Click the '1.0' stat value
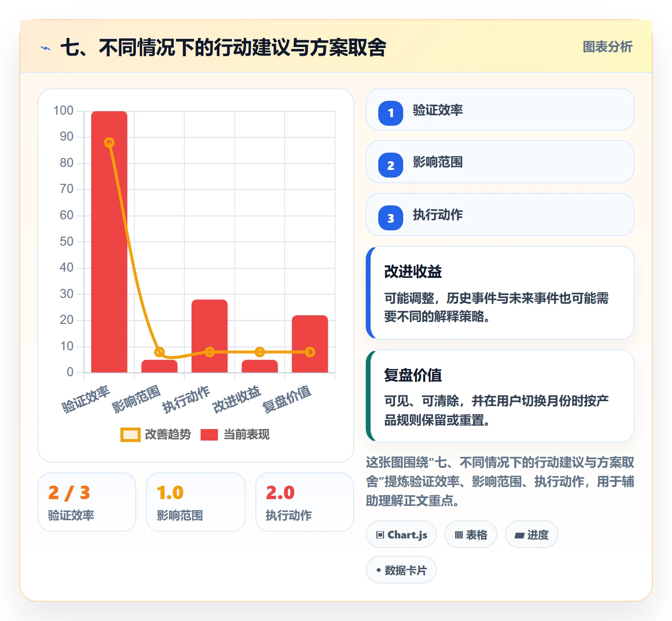The height and width of the screenshot is (621, 672). pos(170,493)
